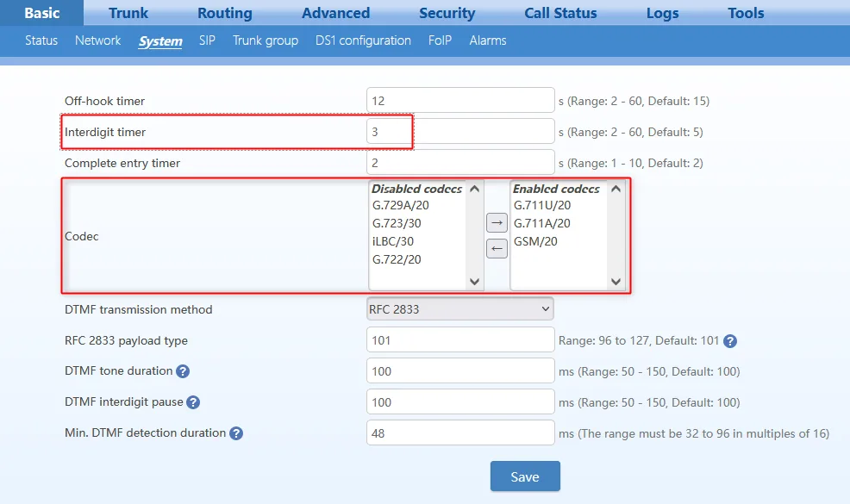Click the Enabled codecs scroll down arrow
Image resolution: width=850 pixels, height=504 pixels.
[616, 281]
